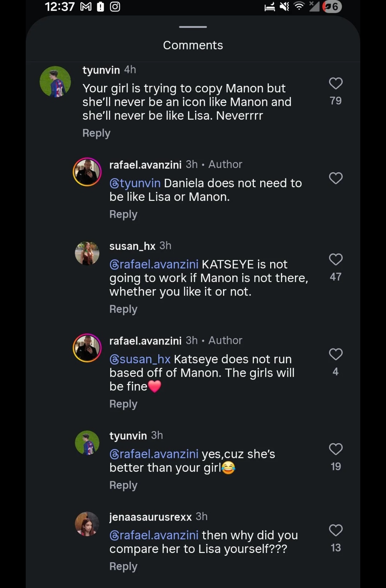Open the @tyunvin mention link
Image resolution: width=386 pixels, height=588 pixels.
pos(135,183)
